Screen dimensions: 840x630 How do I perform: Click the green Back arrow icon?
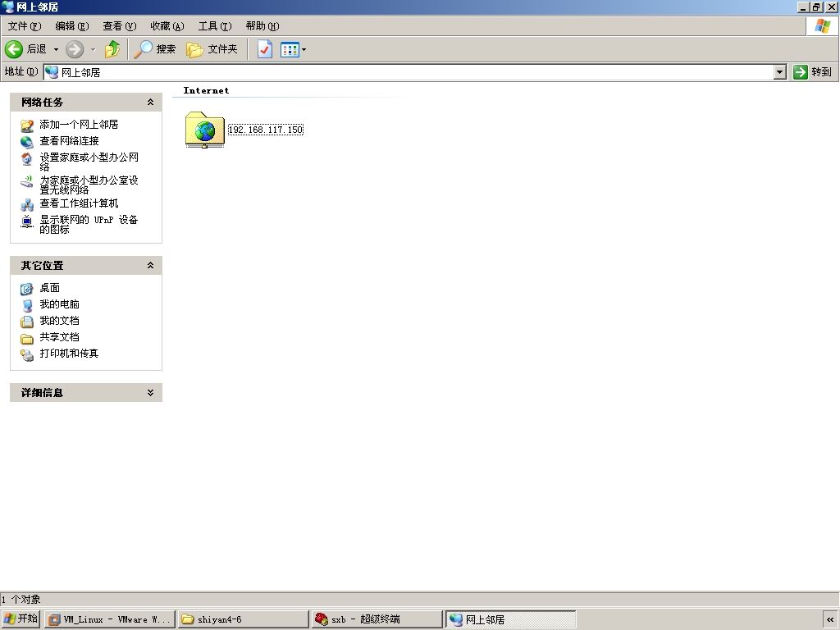tap(14, 49)
